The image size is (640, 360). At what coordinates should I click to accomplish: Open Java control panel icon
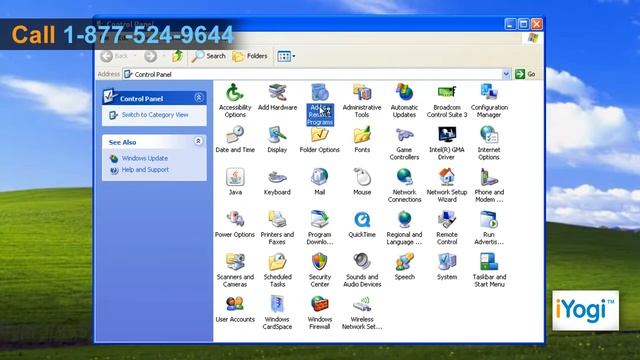(x=235, y=182)
